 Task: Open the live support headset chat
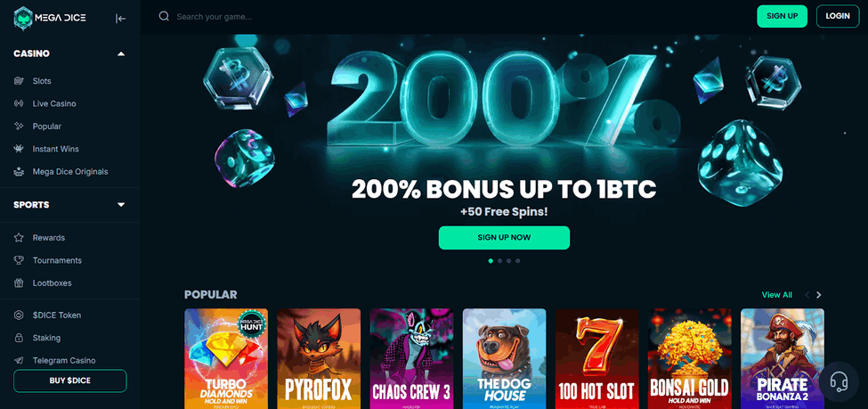tap(839, 381)
